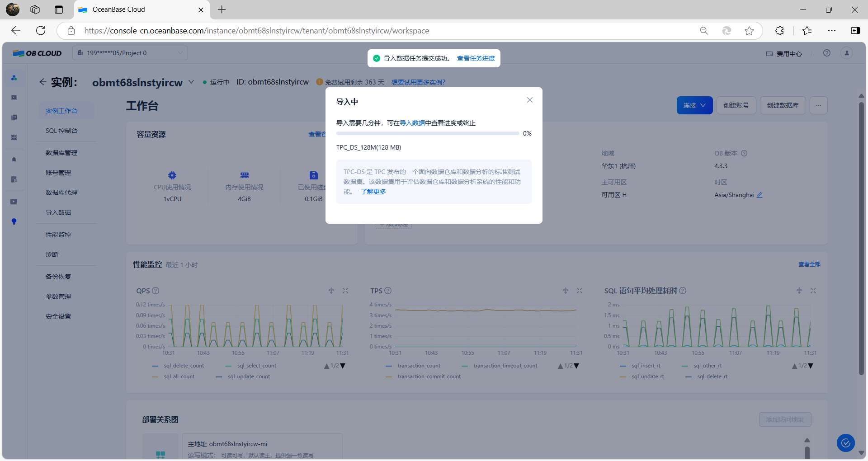Open the 199******05/Project 0 project selector
The width and height of the screenshot is (868, 461).
pos(130,53)
